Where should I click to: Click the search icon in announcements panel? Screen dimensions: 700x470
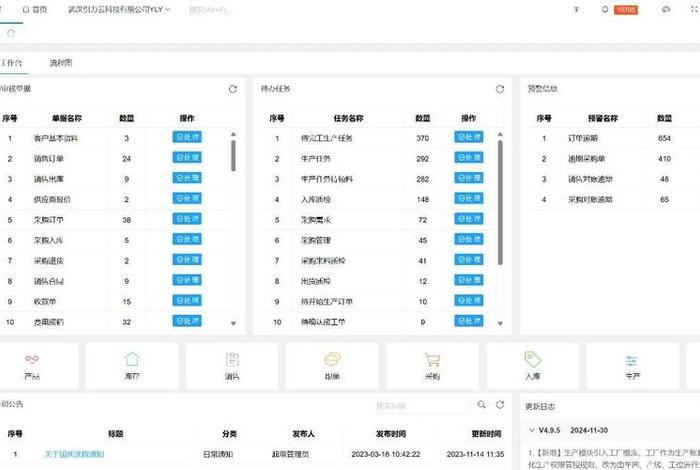coord(481,405)
